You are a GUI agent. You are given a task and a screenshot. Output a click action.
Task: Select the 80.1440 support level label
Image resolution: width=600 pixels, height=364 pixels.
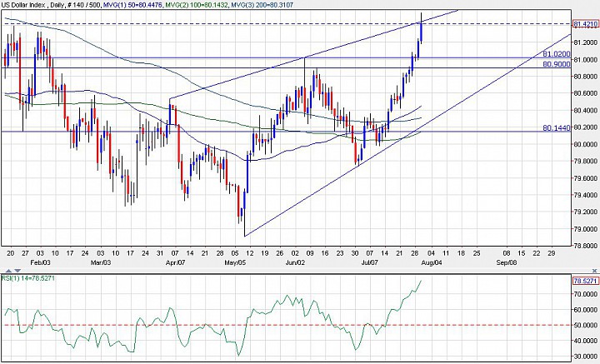pyautogui.click(x=557, y=128)
